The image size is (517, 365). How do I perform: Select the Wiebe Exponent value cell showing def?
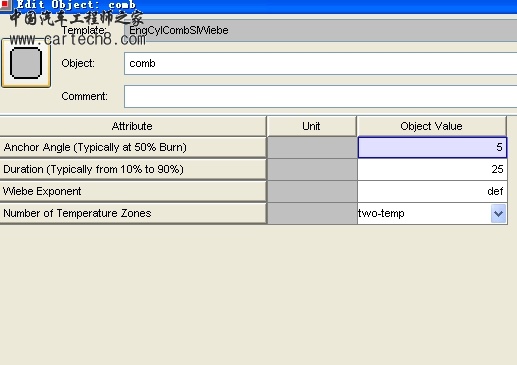pos(432,191)
